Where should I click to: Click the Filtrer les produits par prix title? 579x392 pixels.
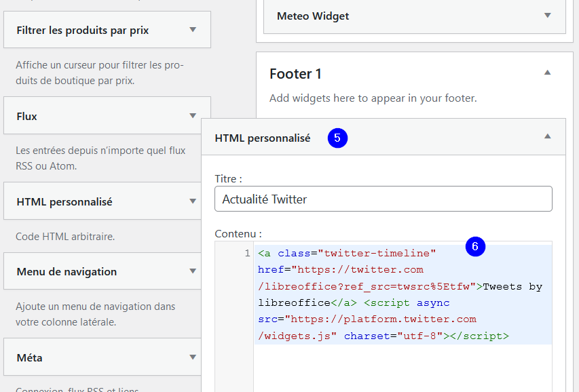coord(83,31)
